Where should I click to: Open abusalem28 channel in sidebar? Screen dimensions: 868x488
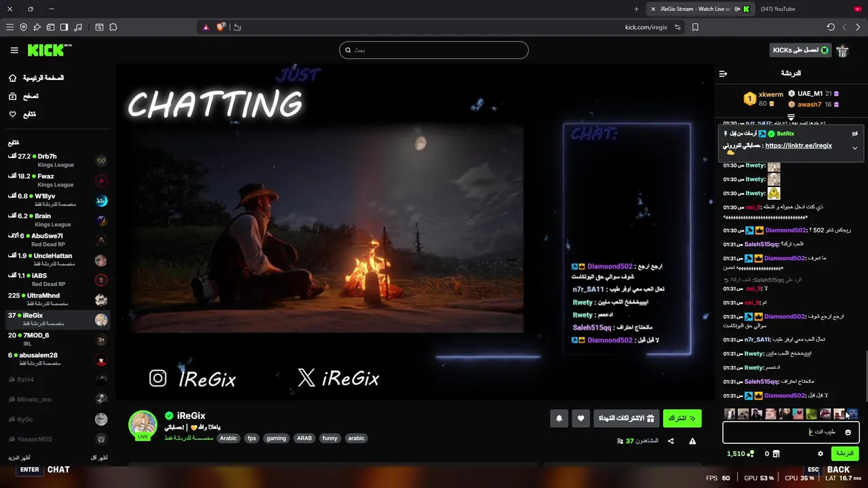tap(57, 359)
